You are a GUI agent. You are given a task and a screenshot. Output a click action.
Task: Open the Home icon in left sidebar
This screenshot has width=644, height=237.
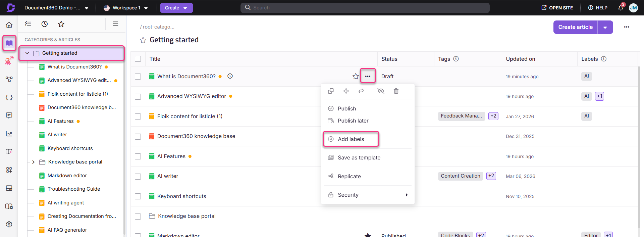click(x=9, y=25)
